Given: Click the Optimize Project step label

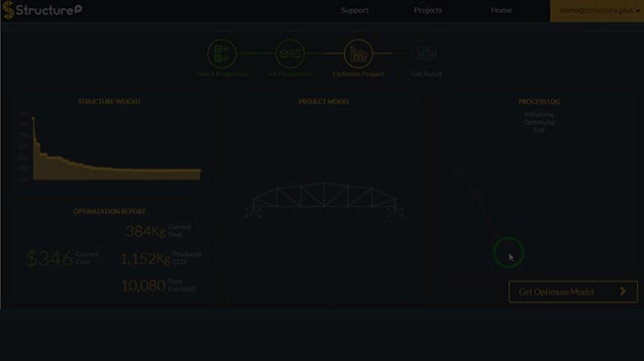Looking at the screenshot, I should [x=358, y=74].
